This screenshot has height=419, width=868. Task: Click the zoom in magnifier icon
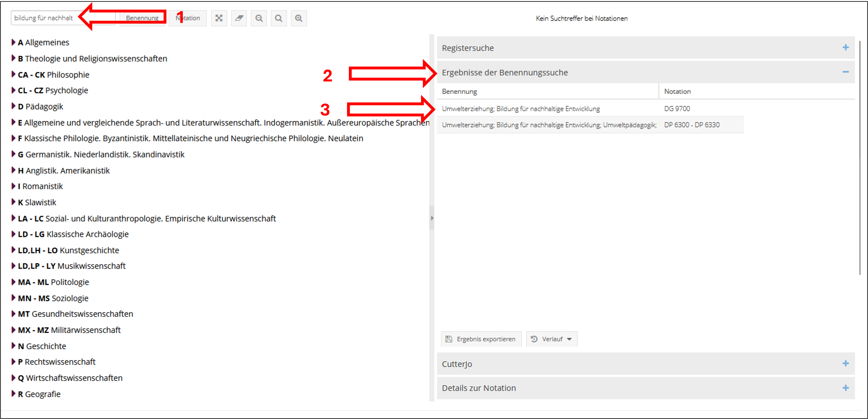pyautogui.click(x=299, y=18)
